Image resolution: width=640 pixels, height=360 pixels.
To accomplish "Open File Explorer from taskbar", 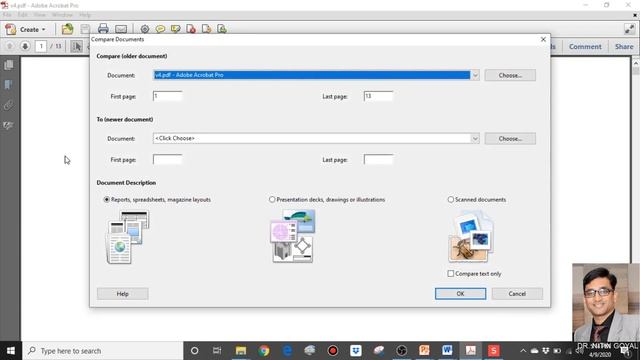I will pyautogui.click(x=241, y=351).
